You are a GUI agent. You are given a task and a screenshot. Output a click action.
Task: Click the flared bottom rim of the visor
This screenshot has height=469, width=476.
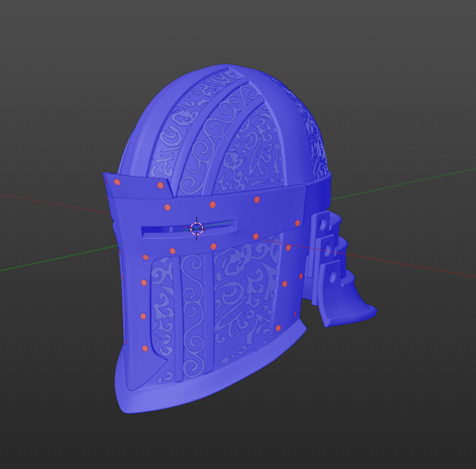pos(210,374)
